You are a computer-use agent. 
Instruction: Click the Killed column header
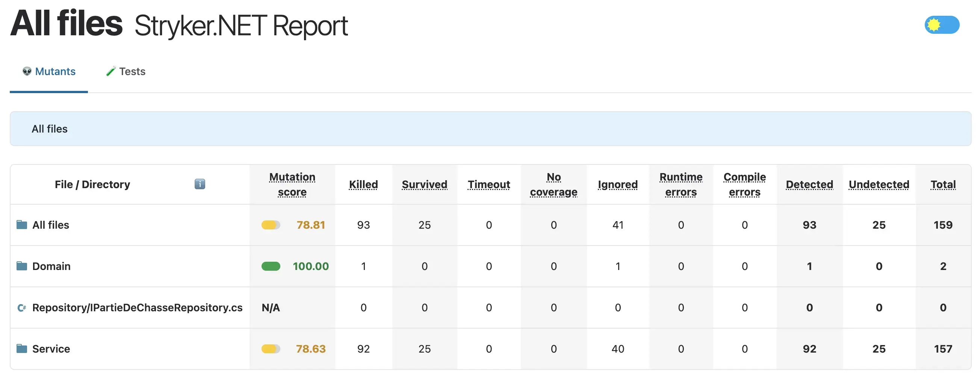click(x=363, y=184)
